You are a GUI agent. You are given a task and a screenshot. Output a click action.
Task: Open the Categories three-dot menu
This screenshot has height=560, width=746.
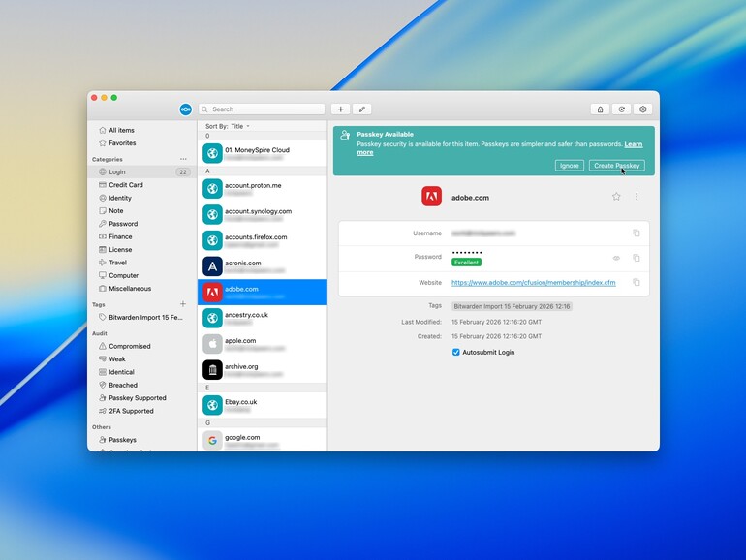coord(183,159)
